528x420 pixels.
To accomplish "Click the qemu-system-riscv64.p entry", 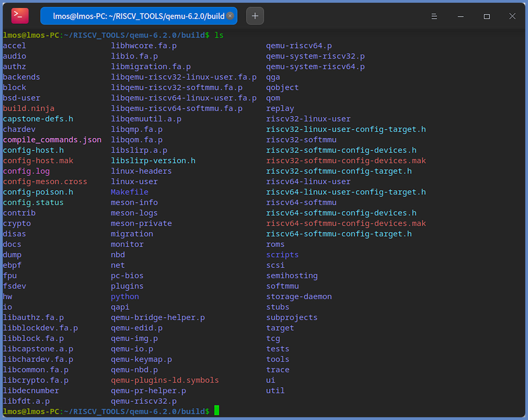I will (x=315, y=67).
